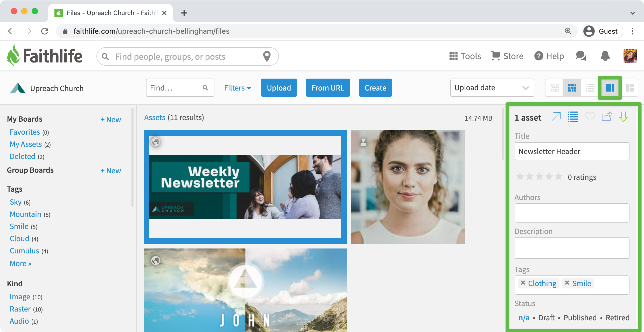Add a new Group Board

(111, 170)
